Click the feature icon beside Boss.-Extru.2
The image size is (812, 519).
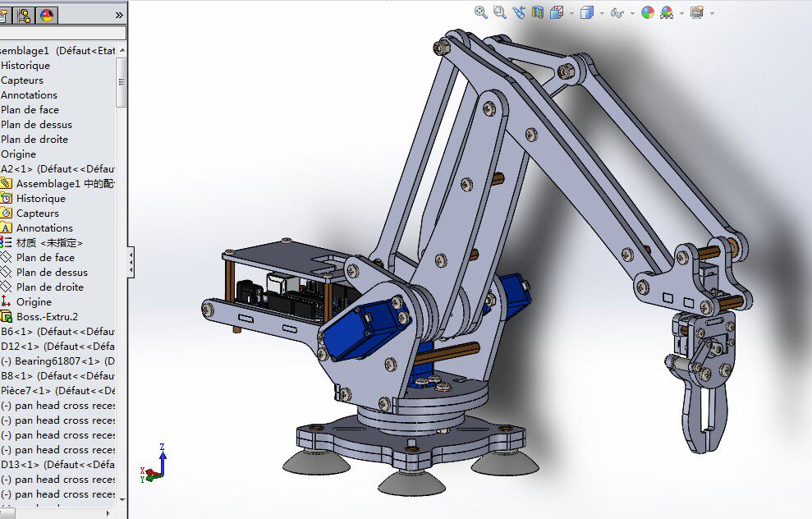coord(7,316)
